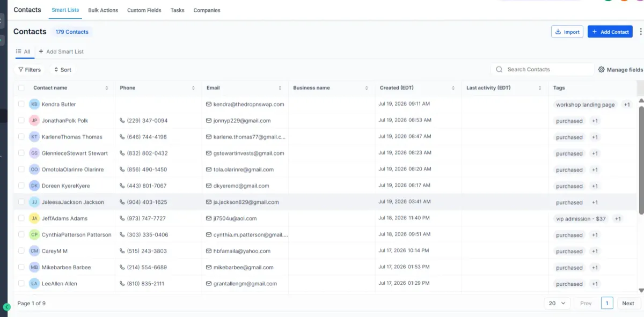644x317 pixels.
Task: Check the box for JonathanPolk Polk
Action: (x=21, y=121)
